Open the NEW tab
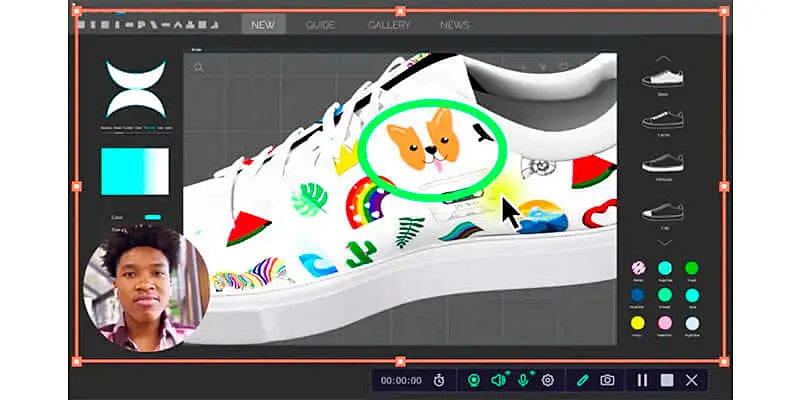The height and width of the screenshot is (400, 800). (x=263, y=25)
